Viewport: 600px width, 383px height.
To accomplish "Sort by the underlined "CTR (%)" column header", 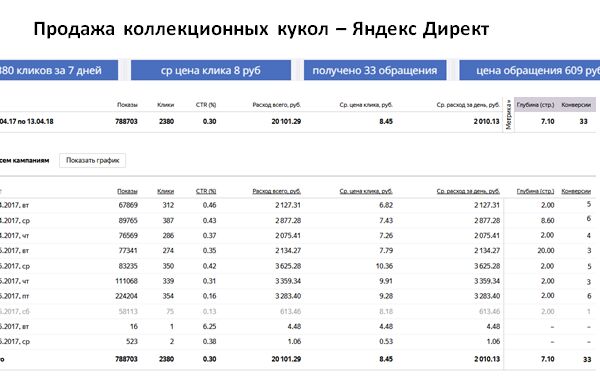I will 206,191.
